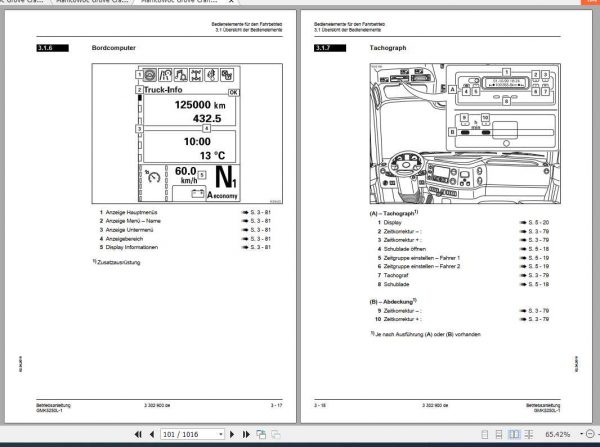Select the two-page continuous layout
Image resolution: width=600 pixels, height=447 pixels.
pos(529,434)
